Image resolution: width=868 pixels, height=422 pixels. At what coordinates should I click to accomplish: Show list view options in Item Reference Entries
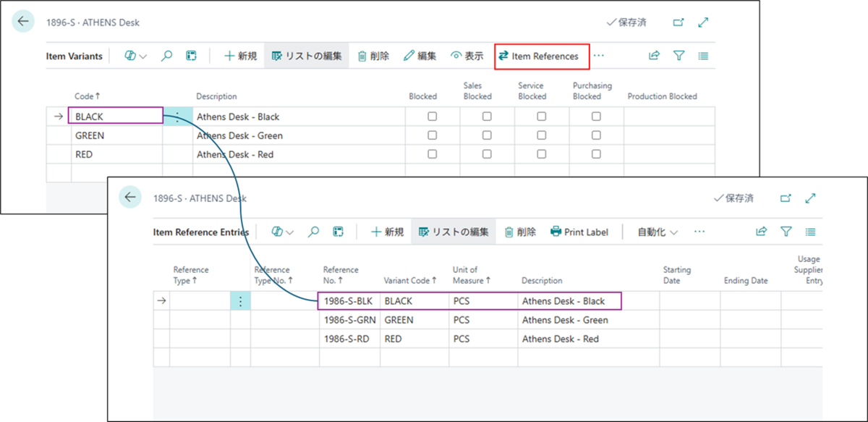click(x=810, y=232)
